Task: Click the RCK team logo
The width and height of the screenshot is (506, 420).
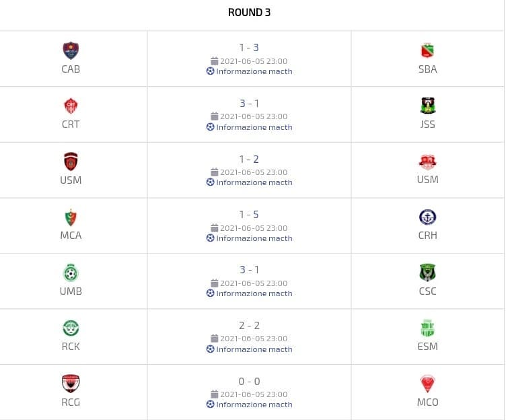Action: point(71,328)
